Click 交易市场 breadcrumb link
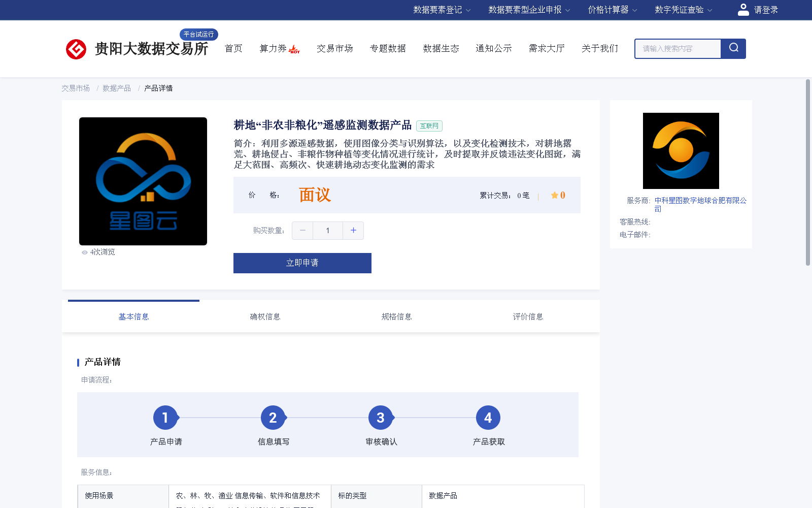This screenshot has height=508, width=812. pyautogui.click(x=76, y=88)
